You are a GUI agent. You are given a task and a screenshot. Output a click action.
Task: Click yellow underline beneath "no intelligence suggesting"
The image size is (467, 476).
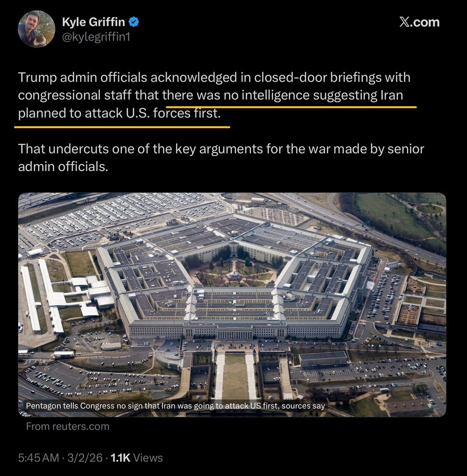click(291, 107)
